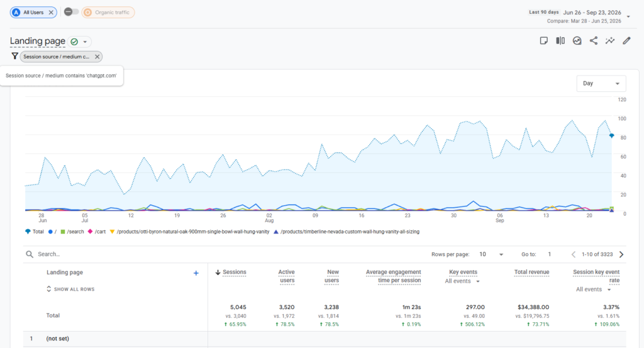644x348 pixels.
Task: Click the pencil edit report icon
Action: coord(626,41)
